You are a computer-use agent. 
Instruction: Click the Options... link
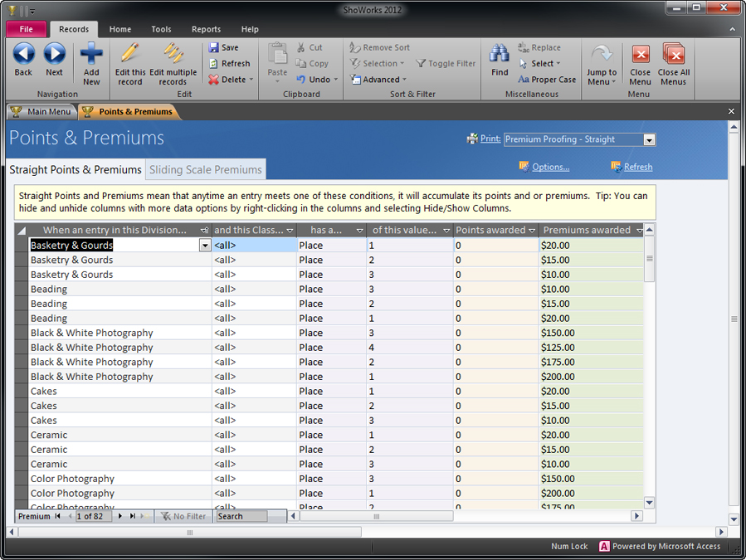click(x=549, y=167)
